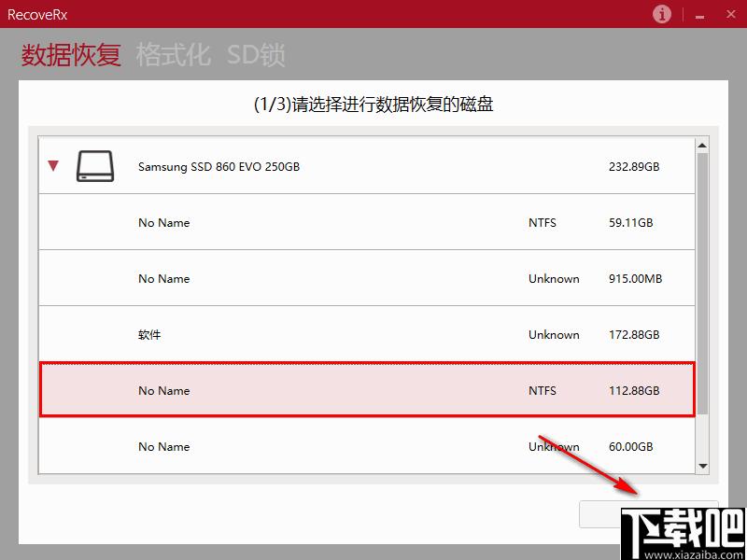Open the info icon in title bar
This screenshot has width=747, height=560.
(x=662, y=14)
